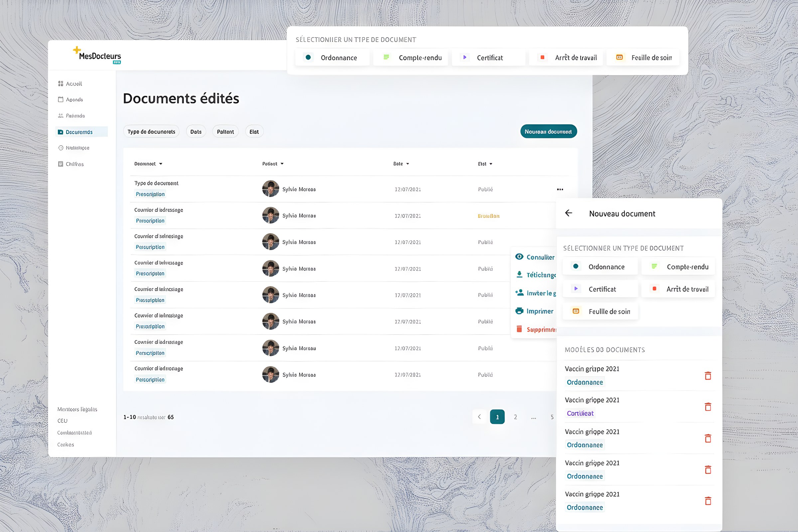This screenshot has width=798, height=532.
Task: Click the back arrow in Nouveau document panel
Action: (569, 213)
